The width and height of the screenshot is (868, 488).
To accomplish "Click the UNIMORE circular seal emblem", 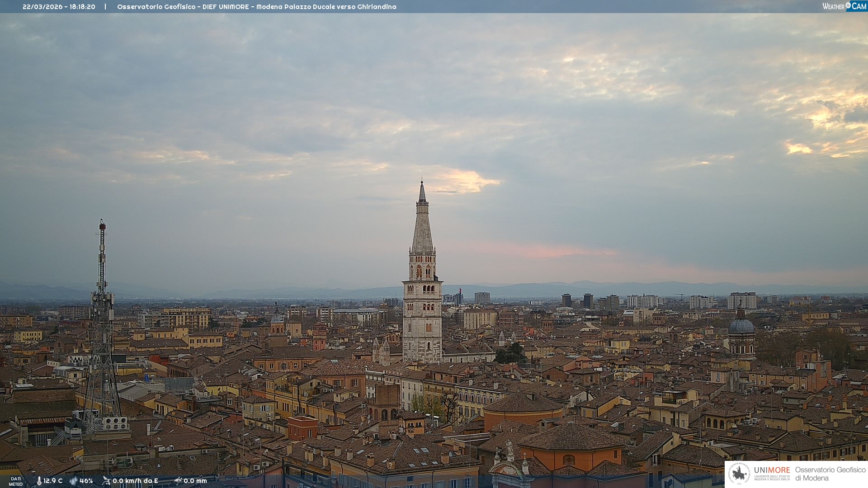I will tap(739, 474).
